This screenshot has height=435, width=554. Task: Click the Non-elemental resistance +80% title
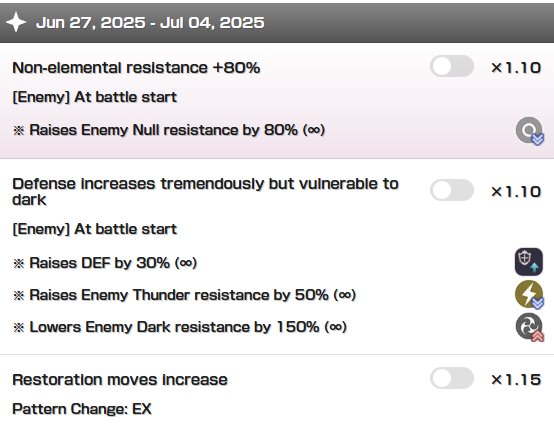click(136, 67)
